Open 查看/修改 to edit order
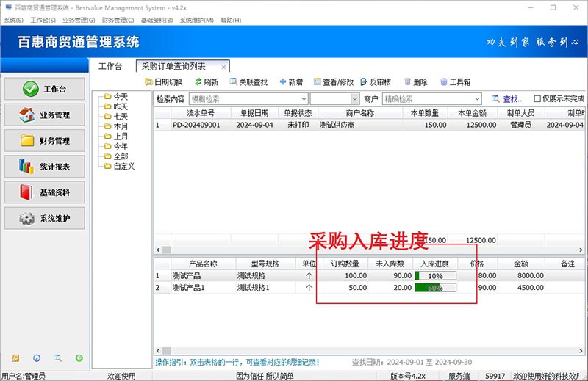 point(334,82)
